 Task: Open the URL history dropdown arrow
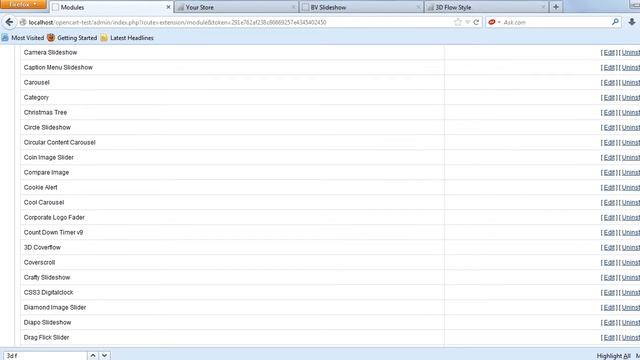click(x=467, y=22)
